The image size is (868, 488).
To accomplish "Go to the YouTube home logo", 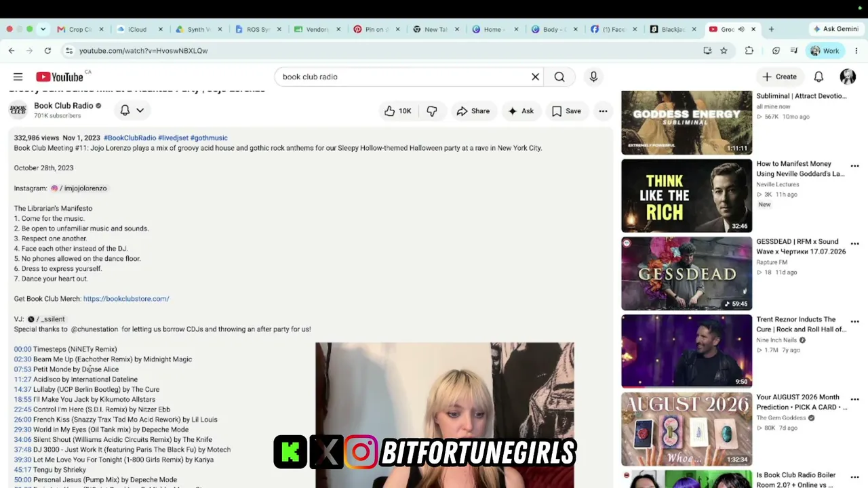I will point(60,77).
